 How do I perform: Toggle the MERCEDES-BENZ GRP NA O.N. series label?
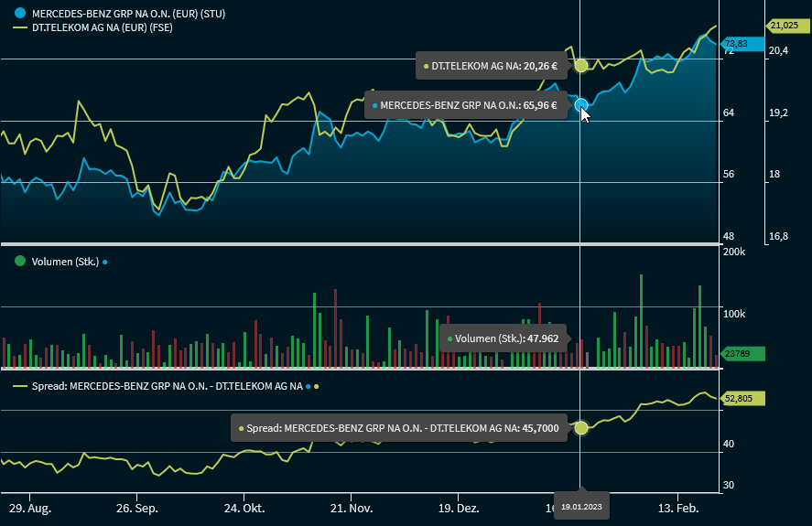coord(128,15)
